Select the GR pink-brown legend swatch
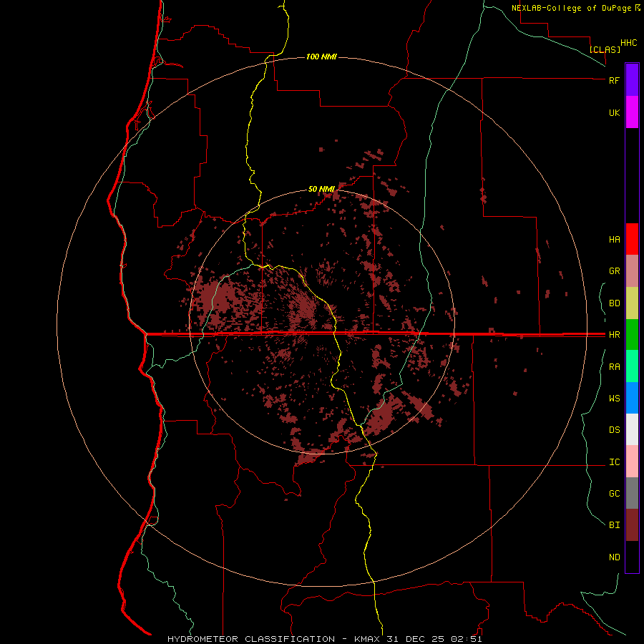Image resolution: width=644 pixels, height=644 pixels. (632, 271)
